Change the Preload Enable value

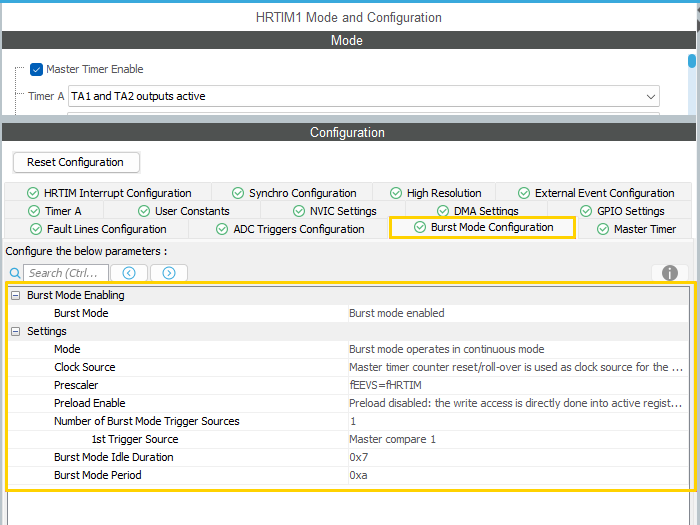pos(518,403)
